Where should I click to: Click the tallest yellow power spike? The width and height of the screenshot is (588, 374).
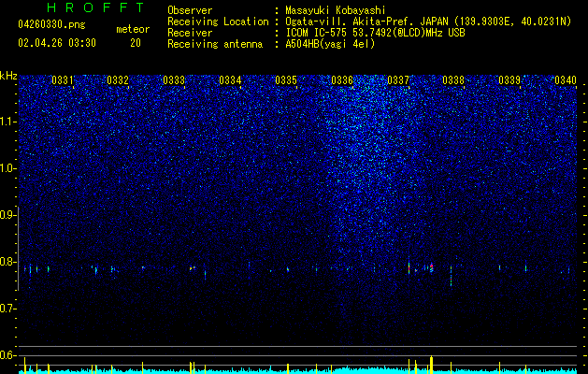(431, 365)
